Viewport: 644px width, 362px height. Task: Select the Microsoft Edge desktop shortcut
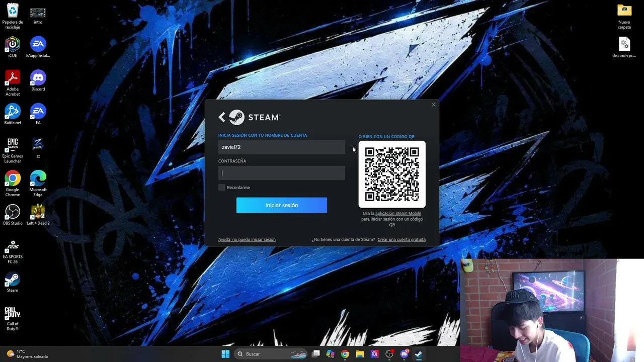[x=38, y=184]
